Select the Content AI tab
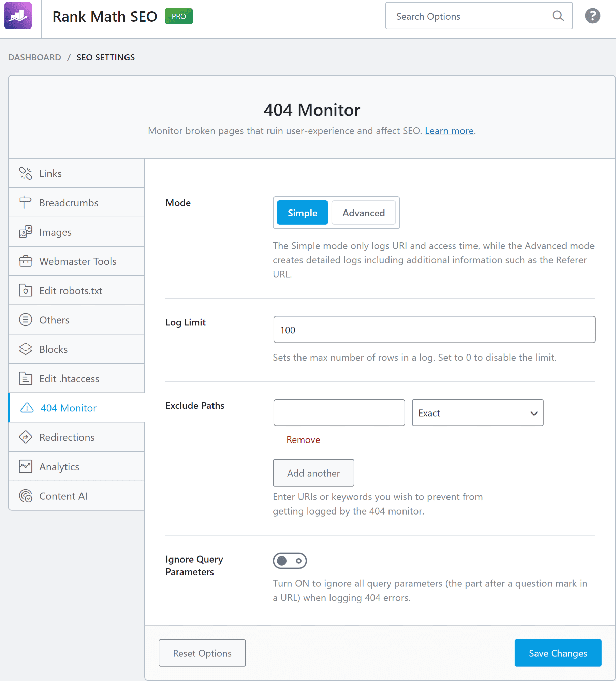The width and height of the screenshot is (616, 681). click(x=76, y=496)
